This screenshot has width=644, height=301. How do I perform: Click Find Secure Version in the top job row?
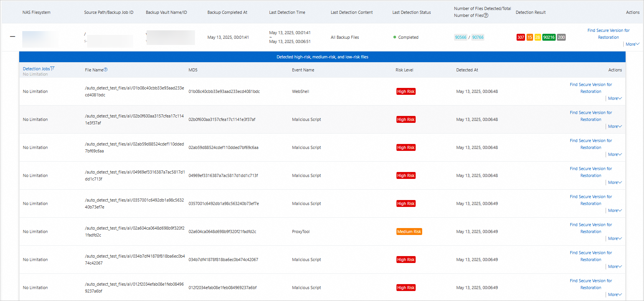pos(608,34)
